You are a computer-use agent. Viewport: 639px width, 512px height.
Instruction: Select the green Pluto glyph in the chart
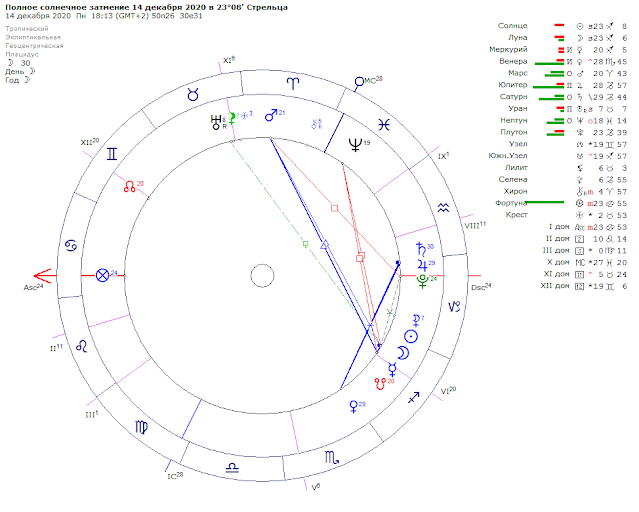click(423, 281)
